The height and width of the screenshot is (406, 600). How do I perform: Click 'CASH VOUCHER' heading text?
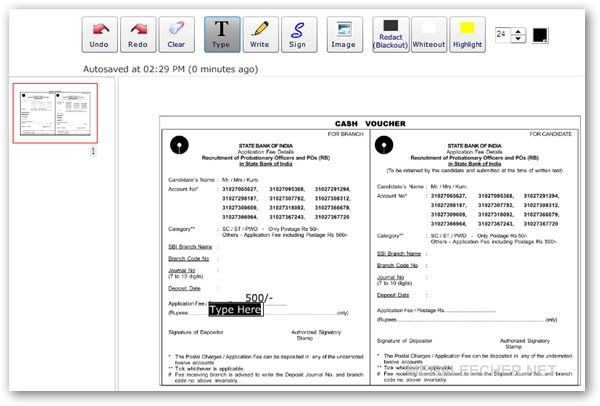tap(370, 124)
